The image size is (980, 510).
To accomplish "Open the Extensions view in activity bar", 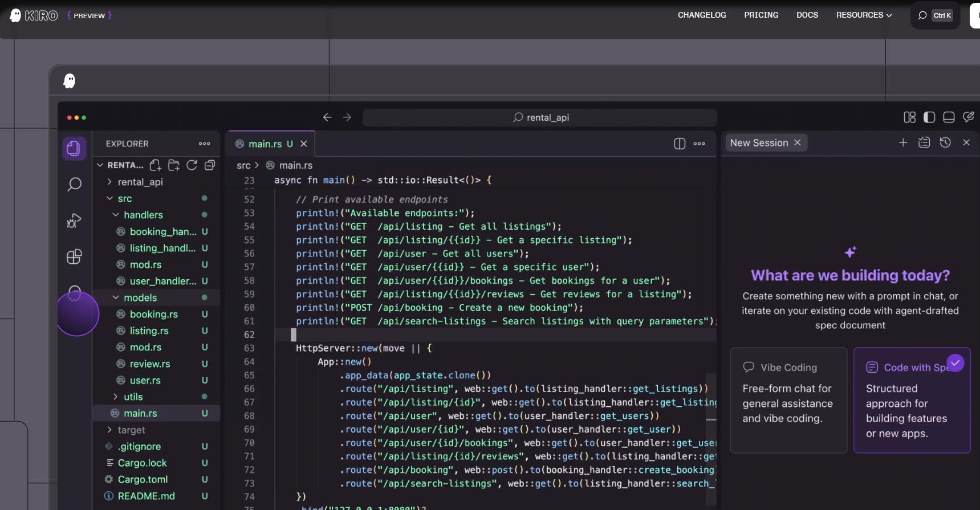I will (x=74, y=257).
